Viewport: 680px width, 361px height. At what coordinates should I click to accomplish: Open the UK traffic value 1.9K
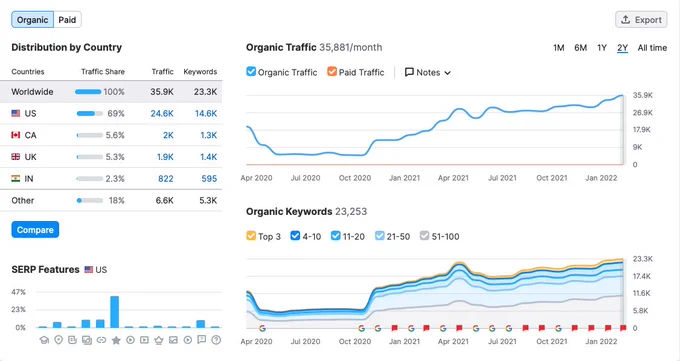coord(165,157)
